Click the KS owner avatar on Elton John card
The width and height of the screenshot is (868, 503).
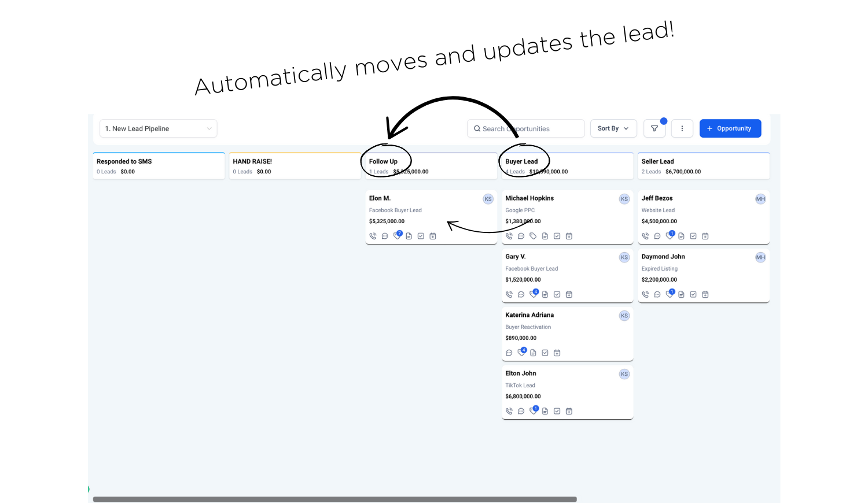pyautogui.click(x=624, y=374)
